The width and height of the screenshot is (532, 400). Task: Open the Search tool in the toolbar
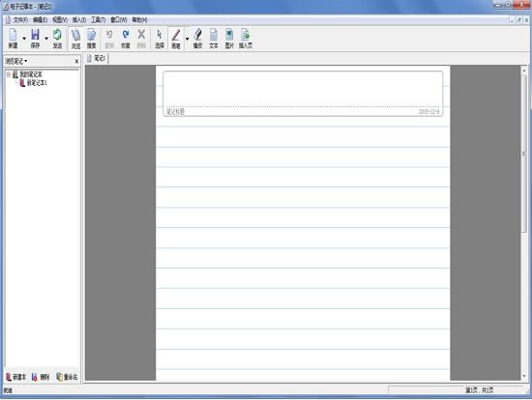(92, 39)
